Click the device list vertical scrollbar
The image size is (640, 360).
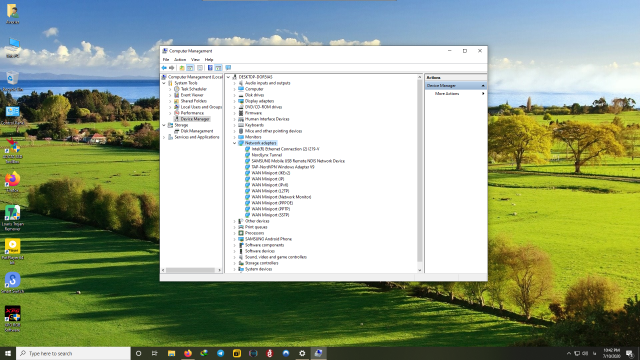[419, 171]
